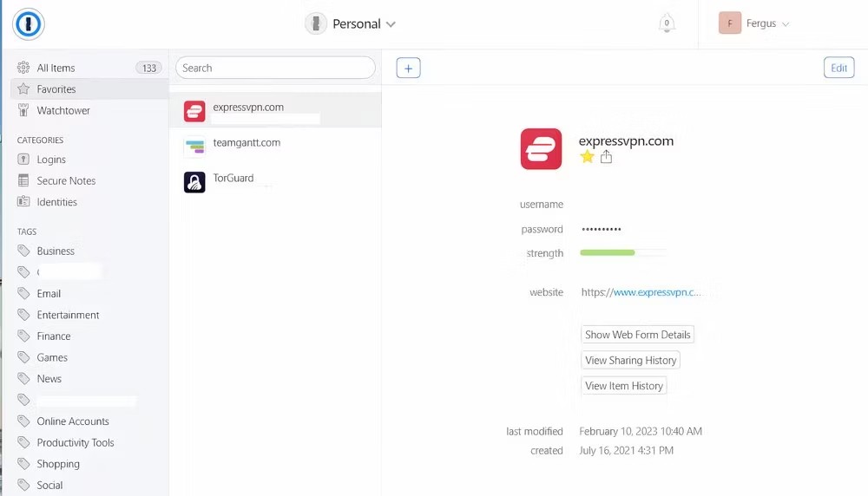Click the password strength bar

[622, 253]
